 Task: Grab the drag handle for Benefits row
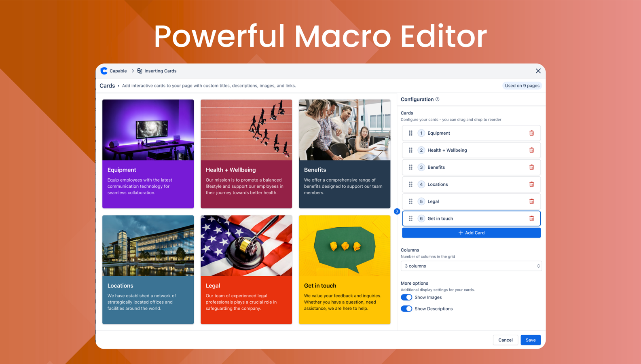click(x=410, y=167)
